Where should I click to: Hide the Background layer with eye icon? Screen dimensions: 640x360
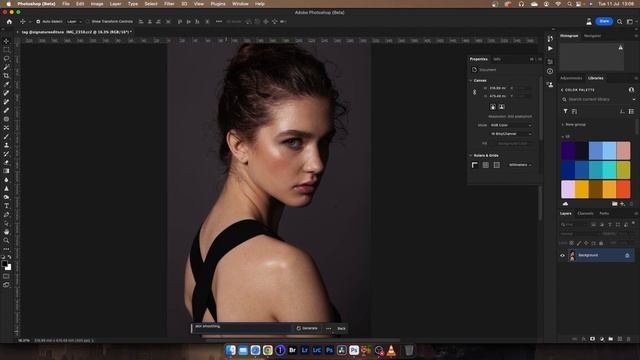562,256
